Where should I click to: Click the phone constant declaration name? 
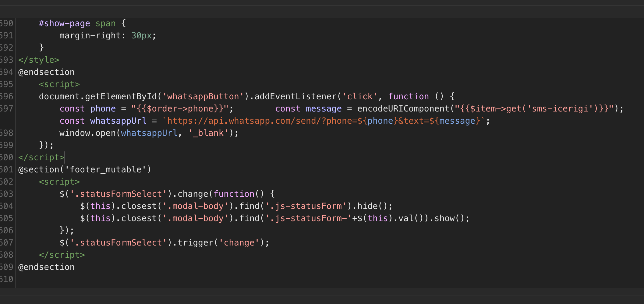click(103, 109)
